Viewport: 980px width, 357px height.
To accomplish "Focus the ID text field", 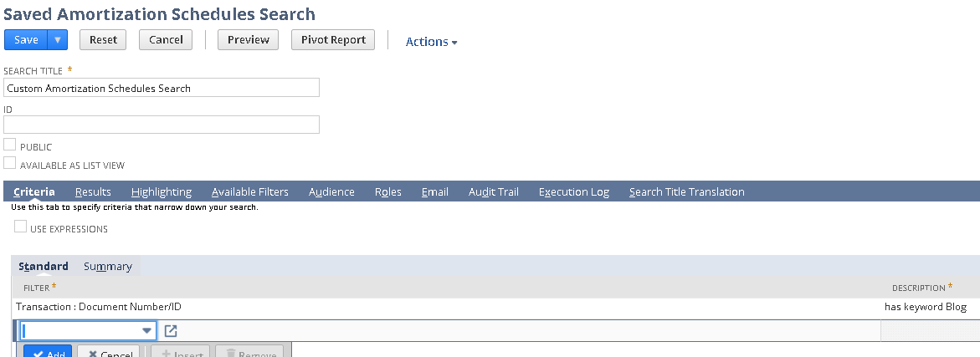I will click(162, 125).
